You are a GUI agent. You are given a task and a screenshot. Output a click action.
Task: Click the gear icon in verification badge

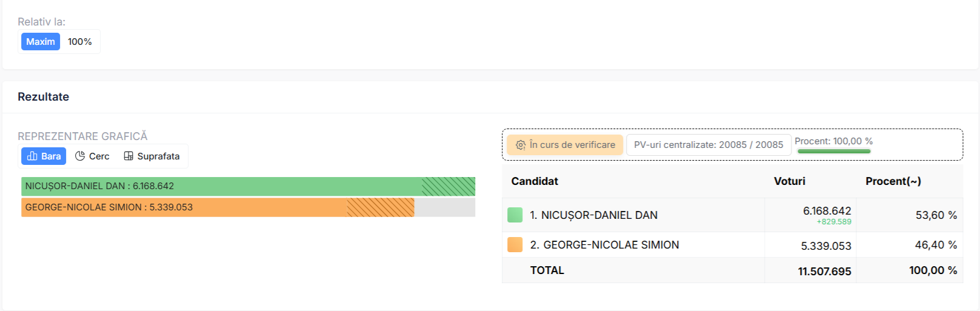pyautogui.click(x=521, y=145)
